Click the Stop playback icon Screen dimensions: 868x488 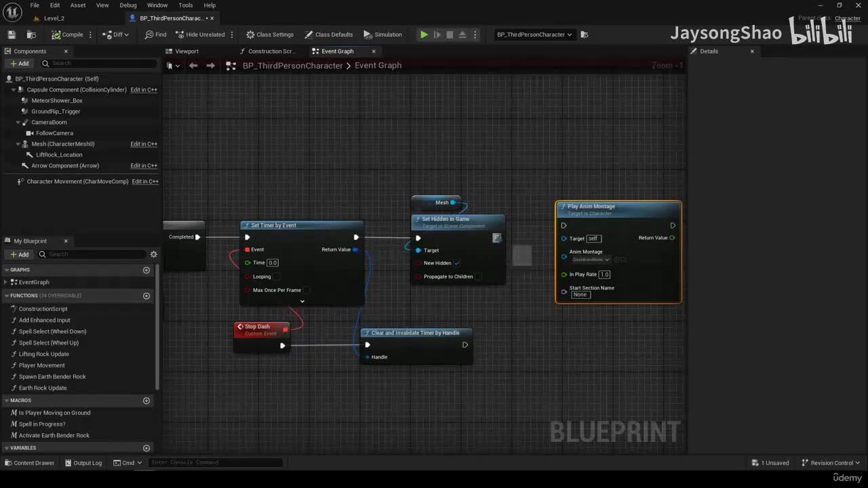pos(450,35)
